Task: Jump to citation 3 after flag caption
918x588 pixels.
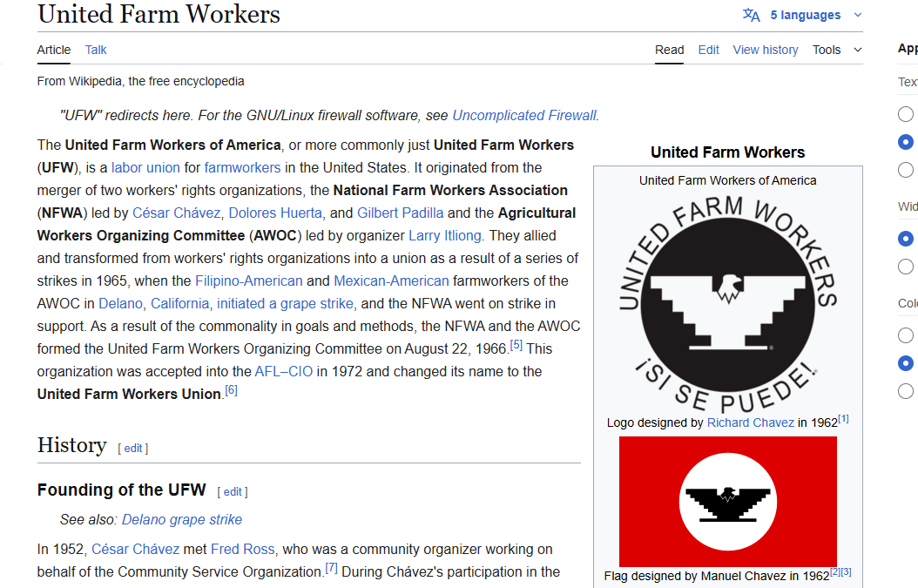Action: pos(846,571)
